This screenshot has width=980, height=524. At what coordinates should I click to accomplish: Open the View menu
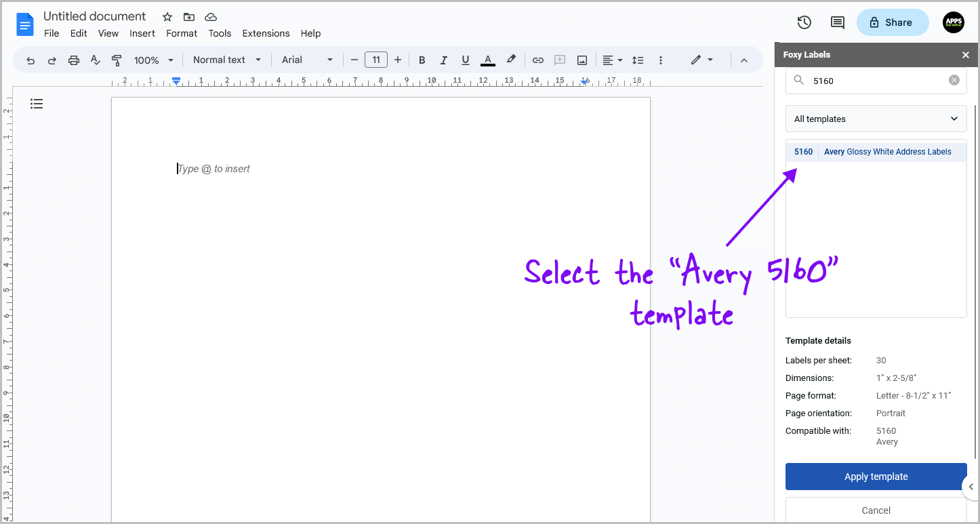coord(108,33)
